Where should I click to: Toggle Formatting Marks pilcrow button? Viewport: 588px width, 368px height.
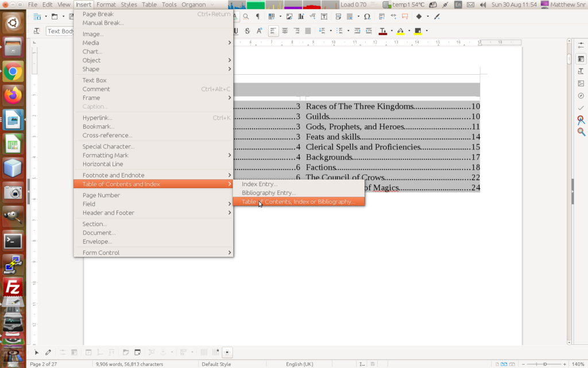point(257,17)
